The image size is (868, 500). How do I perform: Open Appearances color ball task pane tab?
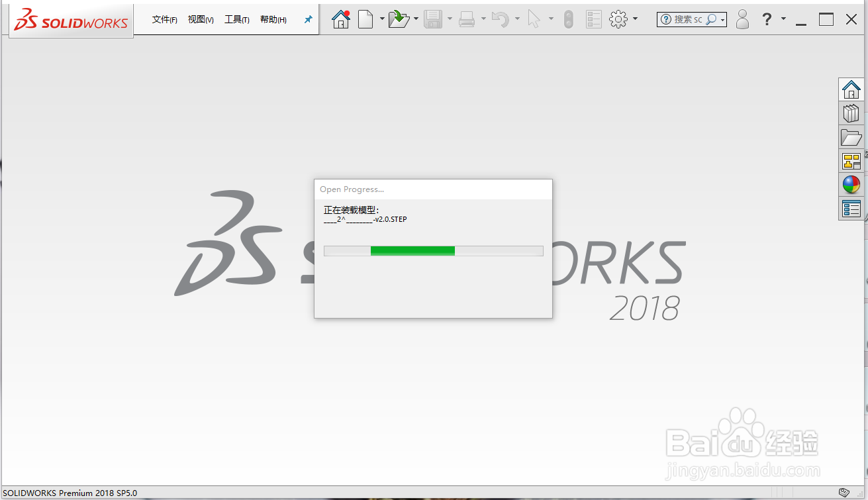click(851, 185)
